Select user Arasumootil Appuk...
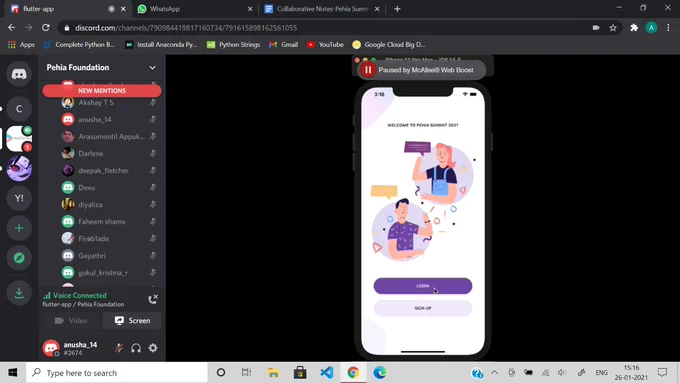This screenshot has height=383, width=680. point(111,137)
